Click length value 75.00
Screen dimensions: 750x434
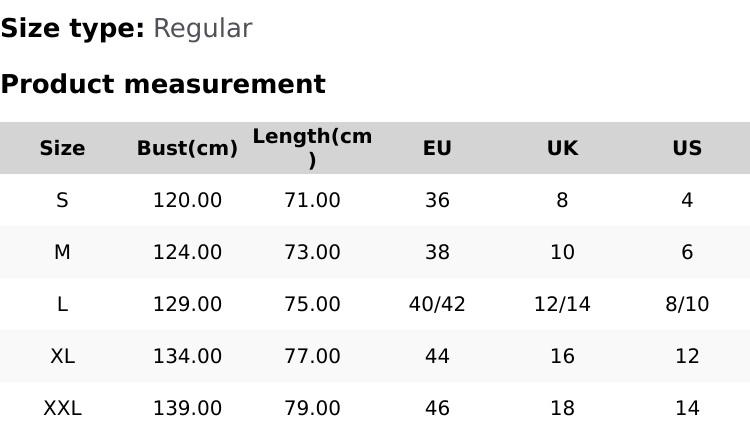coord(312,304)
